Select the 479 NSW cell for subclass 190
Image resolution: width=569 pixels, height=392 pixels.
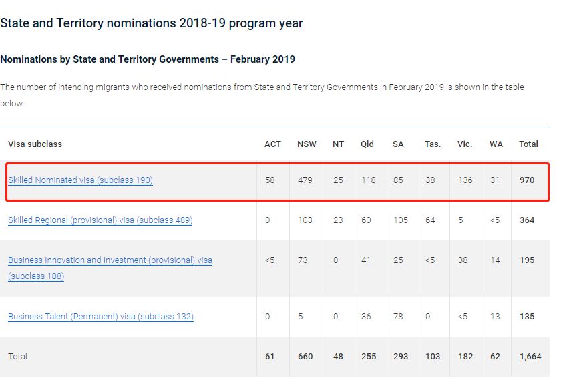[x=305, y=180]
